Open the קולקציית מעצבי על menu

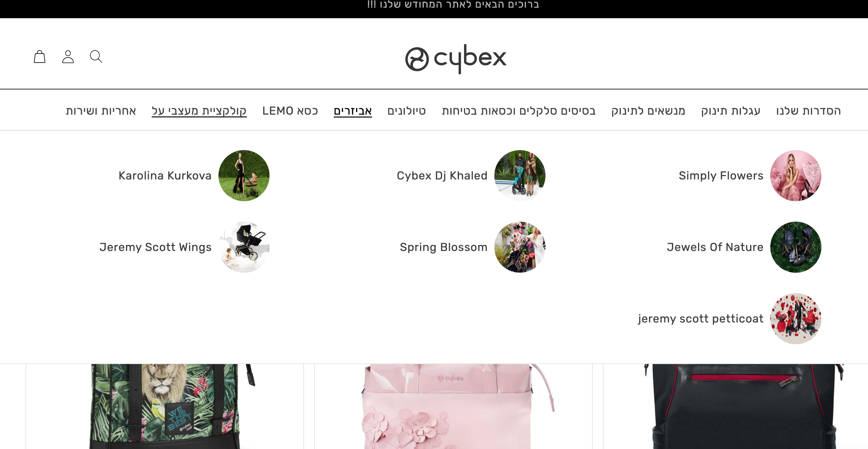pos(199,111)
